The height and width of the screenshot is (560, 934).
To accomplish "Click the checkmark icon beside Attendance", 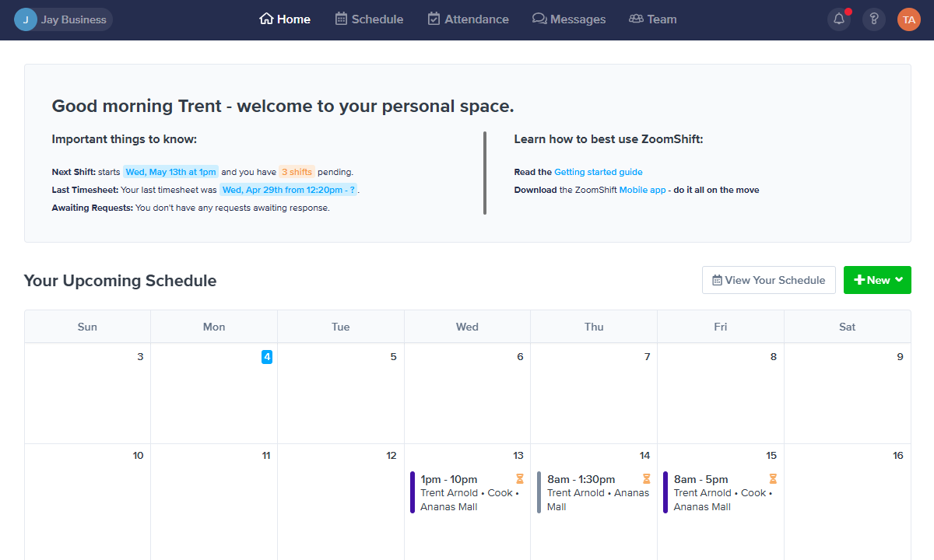I will 434,19.
